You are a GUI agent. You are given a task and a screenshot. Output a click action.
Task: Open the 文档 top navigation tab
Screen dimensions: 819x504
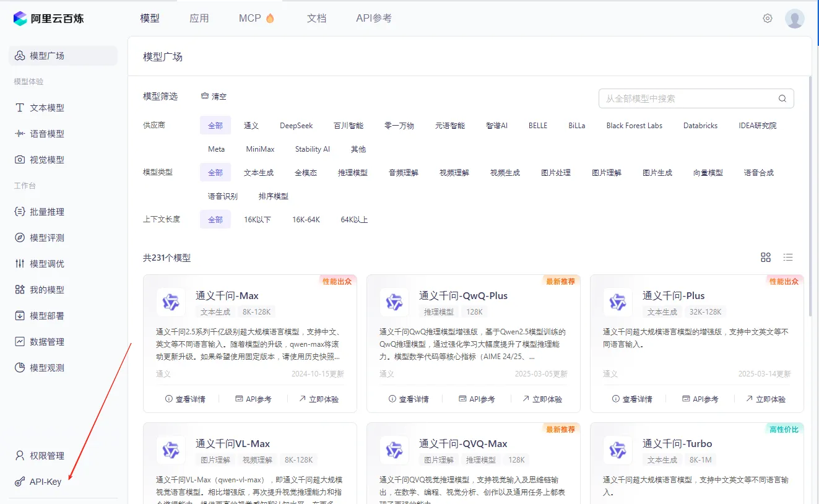tap(316, 19)
